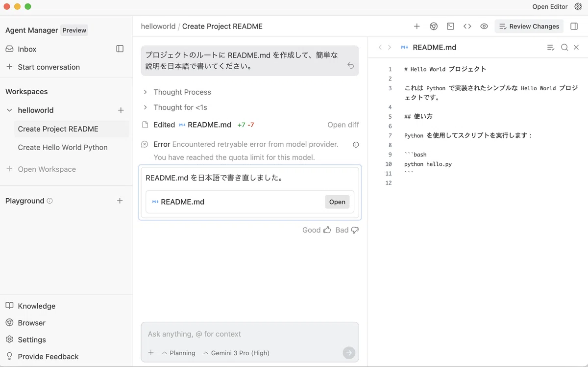The image size is (588, 367).
Task: Add a new Playground
Action: (120, 201)
